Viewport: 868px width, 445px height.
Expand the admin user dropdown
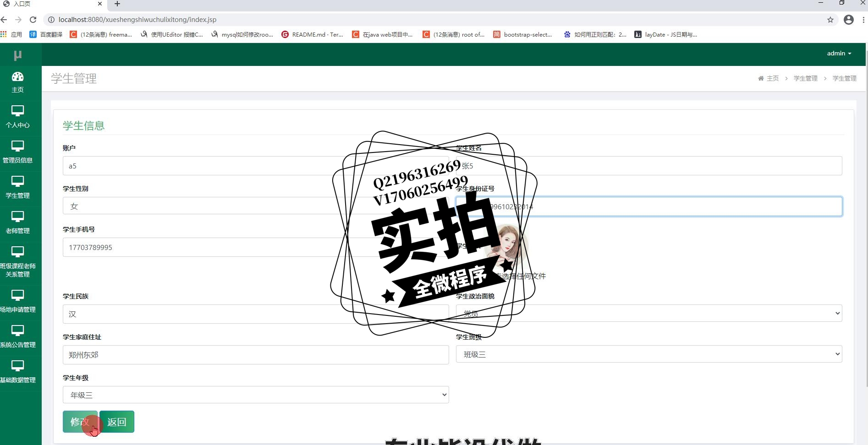(x=839, y=54)
